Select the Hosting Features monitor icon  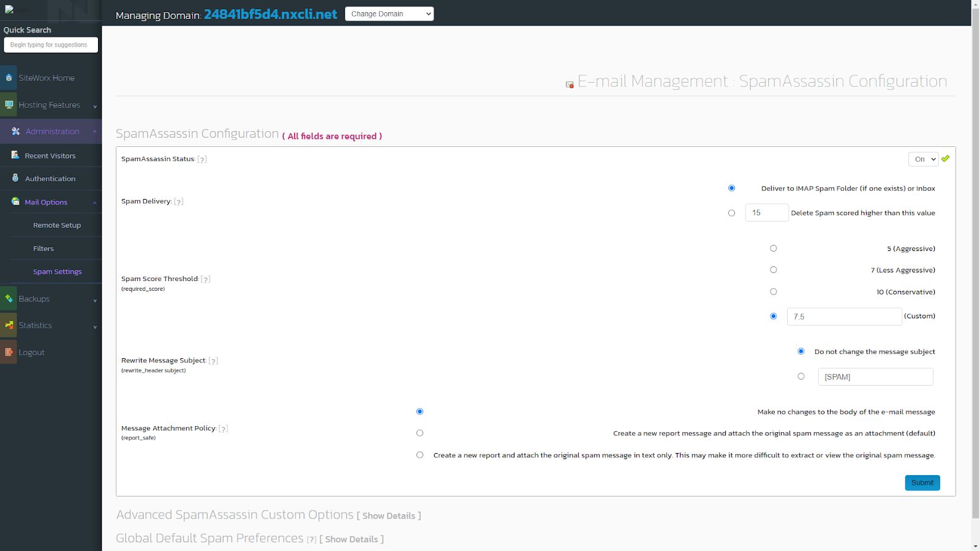9,105
